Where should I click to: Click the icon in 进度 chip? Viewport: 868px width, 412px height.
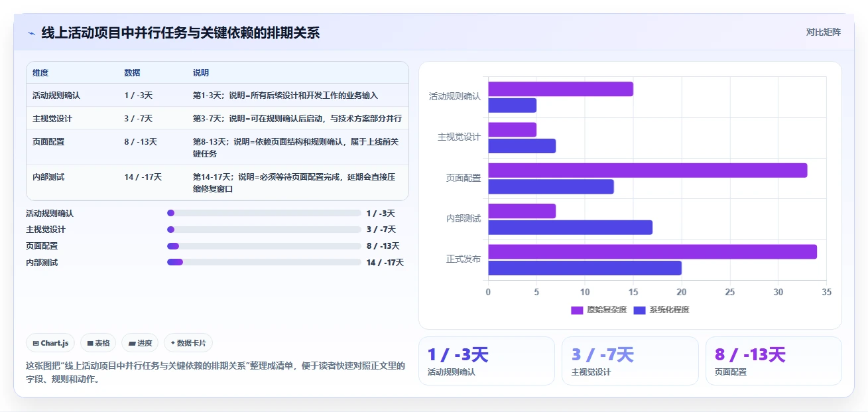[x=132, y=343]
